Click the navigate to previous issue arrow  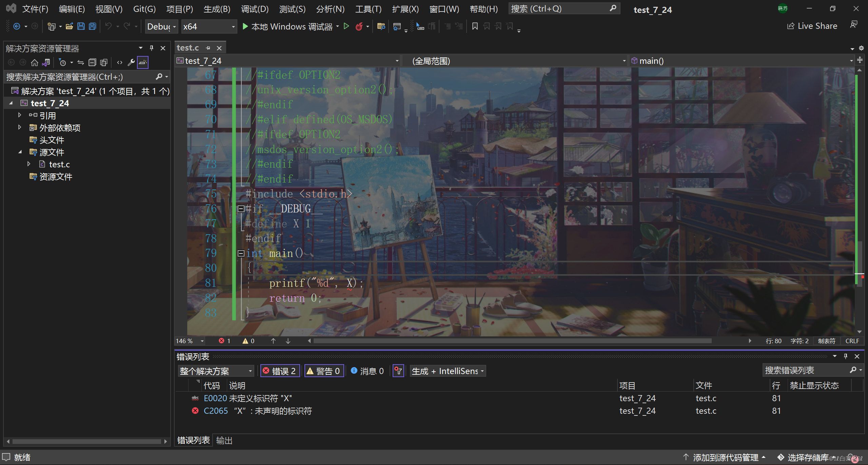pos(273,341)
